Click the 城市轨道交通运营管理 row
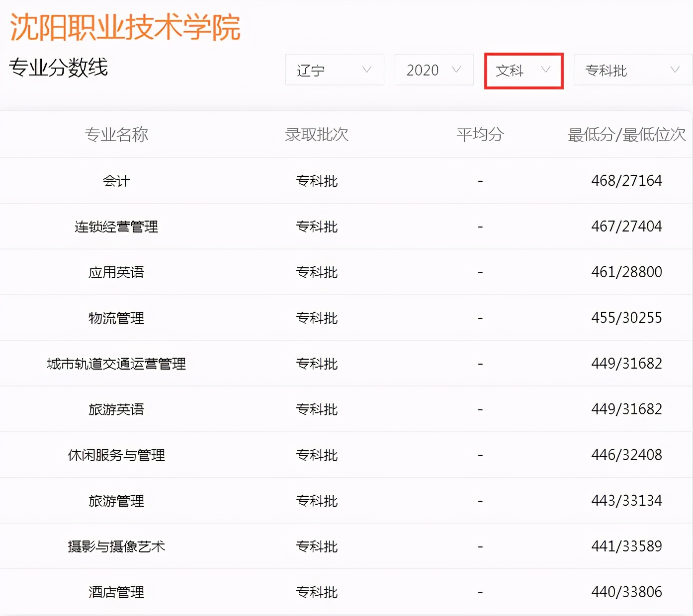 point(117,364)
